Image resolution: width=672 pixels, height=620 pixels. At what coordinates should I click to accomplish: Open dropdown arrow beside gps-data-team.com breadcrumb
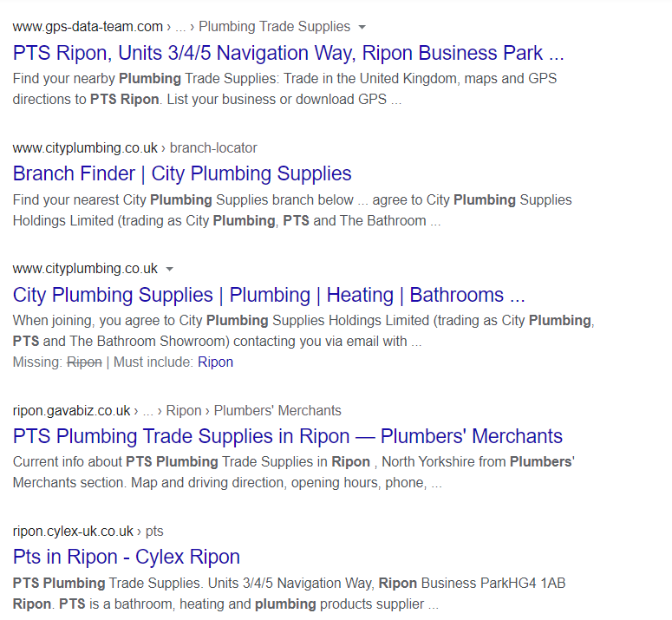tap(362, 27)
